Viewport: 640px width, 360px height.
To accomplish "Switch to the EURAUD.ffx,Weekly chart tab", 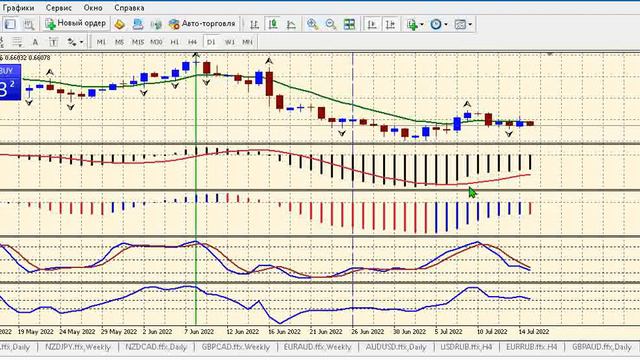I will 318,347.
